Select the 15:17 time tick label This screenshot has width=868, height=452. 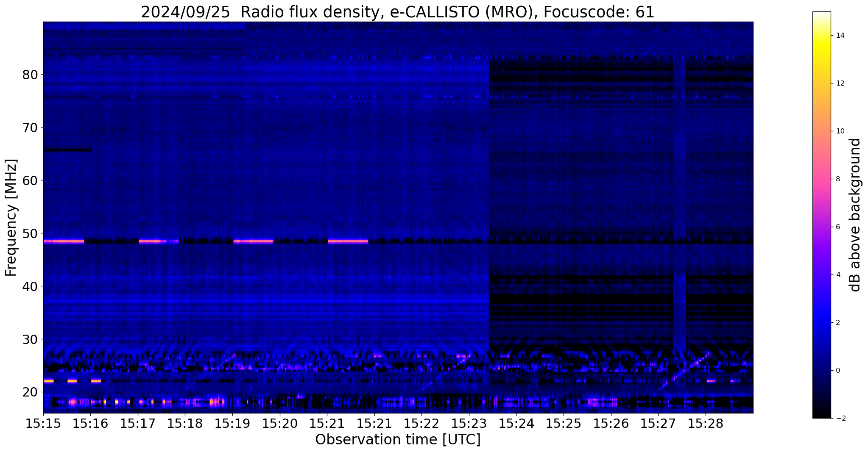pyautogui.click(x=138, y=424)
